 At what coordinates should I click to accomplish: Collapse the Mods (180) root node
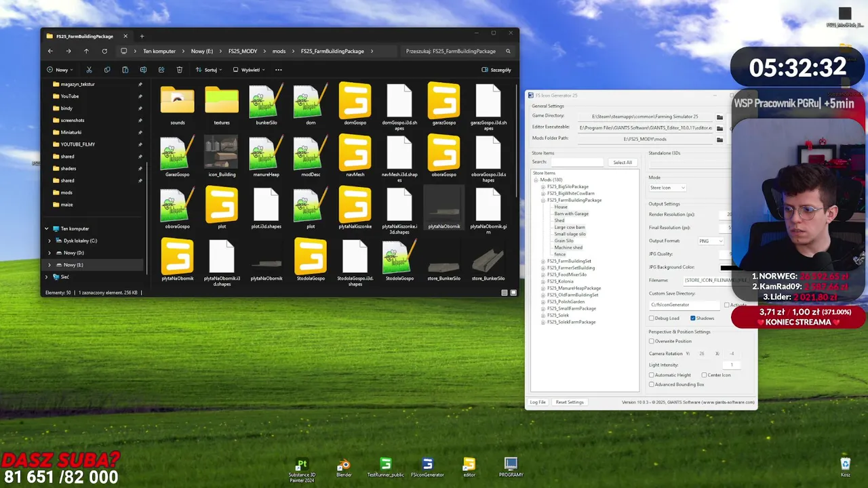pyautogui.click(x=536, y=180)
